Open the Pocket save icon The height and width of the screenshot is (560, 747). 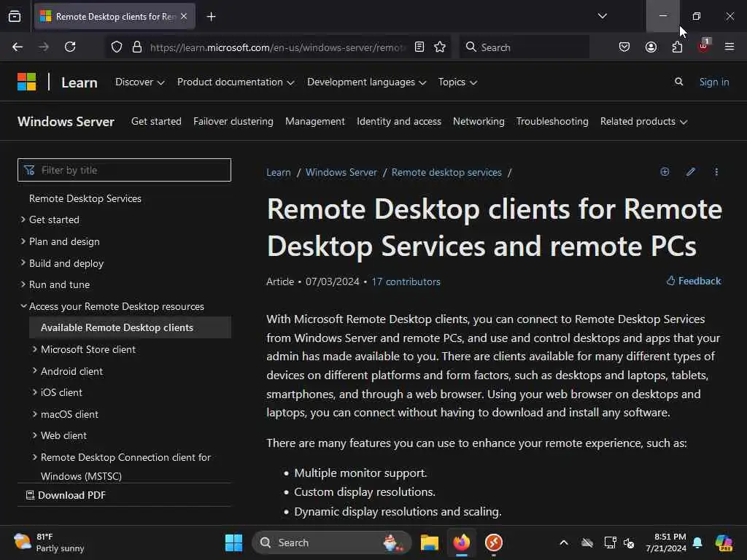[624, 47]
